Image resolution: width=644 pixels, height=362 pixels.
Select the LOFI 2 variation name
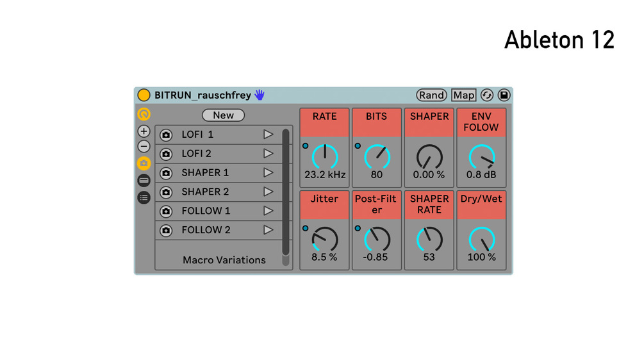[196, 154]
